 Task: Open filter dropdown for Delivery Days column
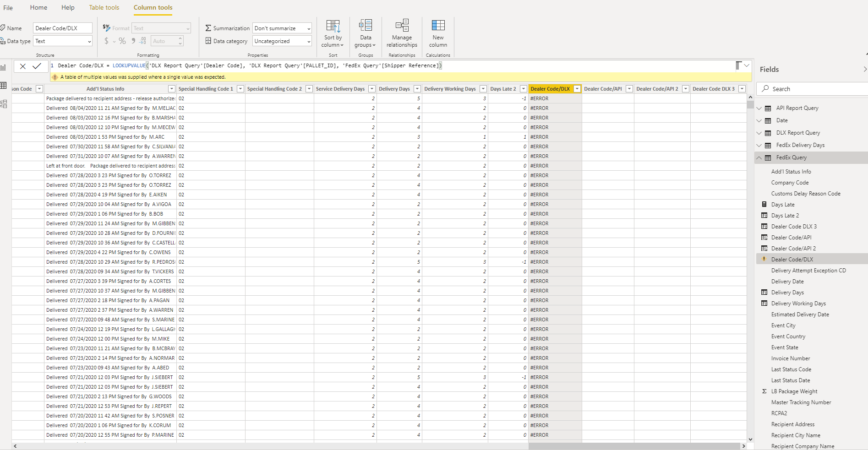point(417,89)
